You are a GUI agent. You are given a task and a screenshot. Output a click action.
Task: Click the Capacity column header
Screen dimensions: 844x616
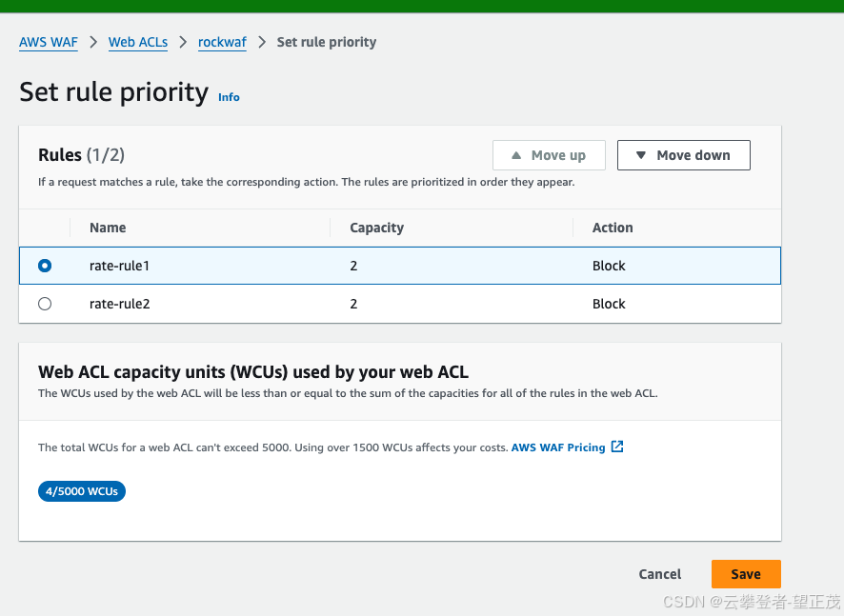pos(377,228)
